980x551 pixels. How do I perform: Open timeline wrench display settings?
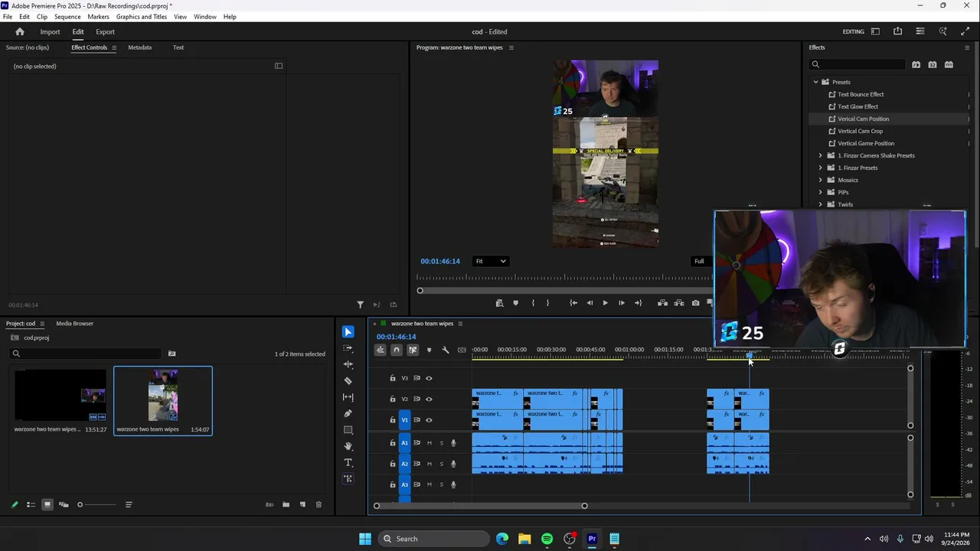coord(446,350)
